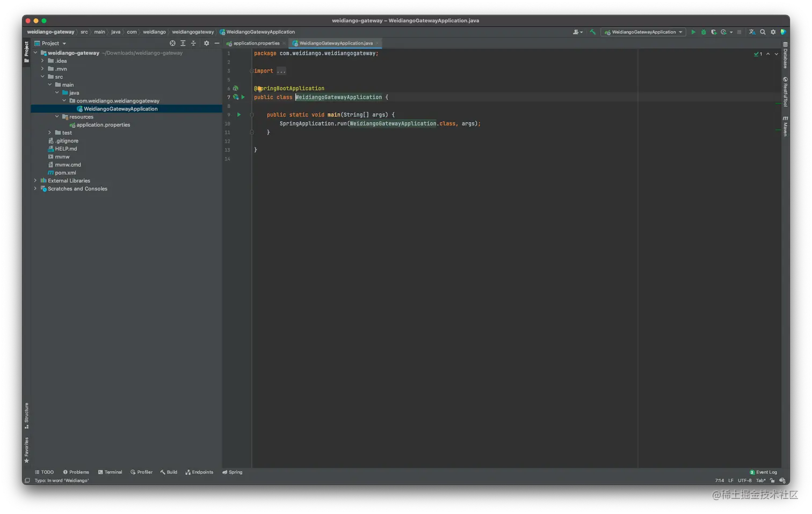Collapse all nodes in Project panel

coord(193,43)
